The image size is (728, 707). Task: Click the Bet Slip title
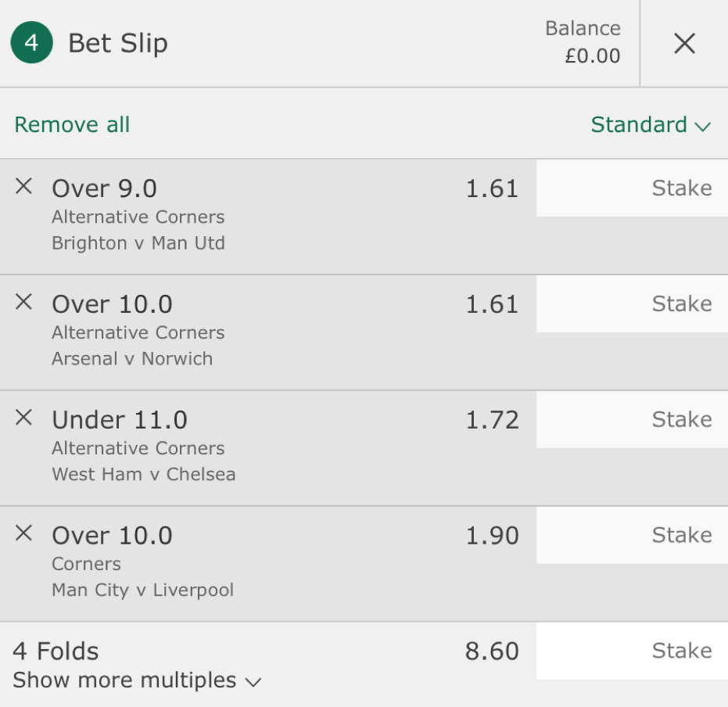(118, 43)
